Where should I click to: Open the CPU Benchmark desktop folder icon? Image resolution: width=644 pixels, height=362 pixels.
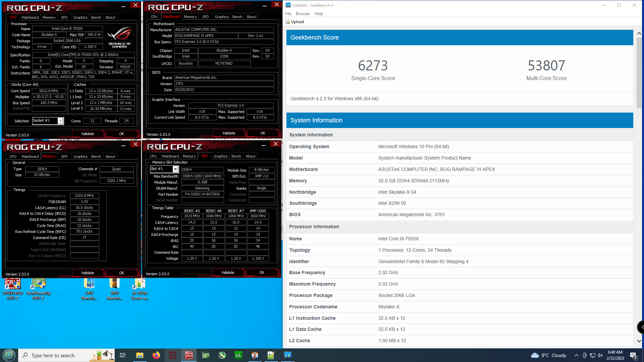point(89,289)
